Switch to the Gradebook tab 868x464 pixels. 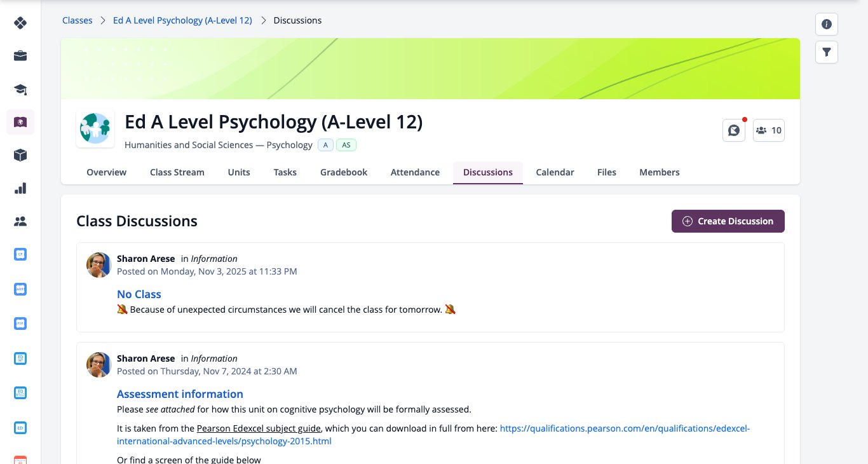tap(344, 172)
